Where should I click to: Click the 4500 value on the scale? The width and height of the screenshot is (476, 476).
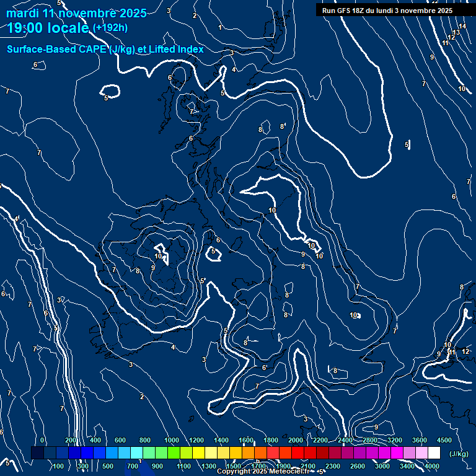click(444, 440)
